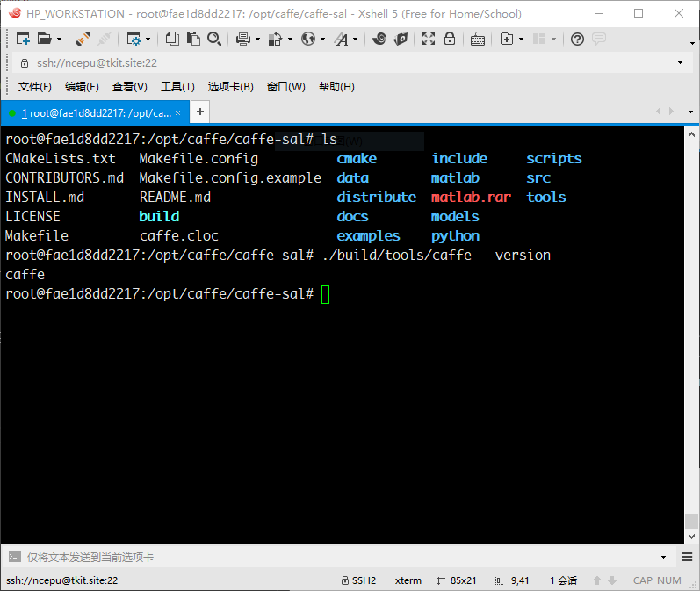
Task: Expand the Print dropdown arrow
Action: (257, 40)
